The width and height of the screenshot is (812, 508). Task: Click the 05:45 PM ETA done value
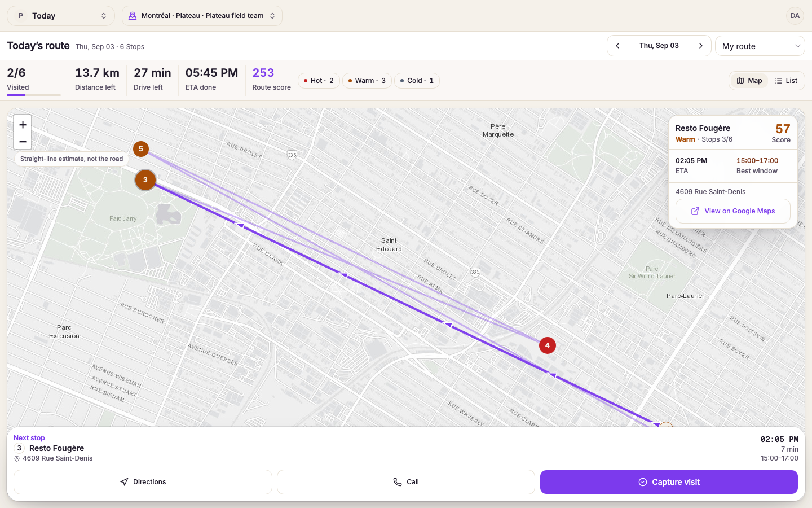coord(212,73)
